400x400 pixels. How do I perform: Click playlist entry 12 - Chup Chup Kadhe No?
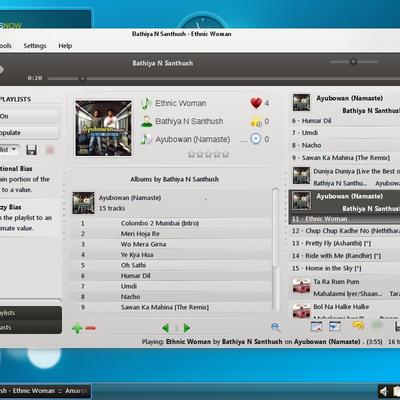[345, 231]
